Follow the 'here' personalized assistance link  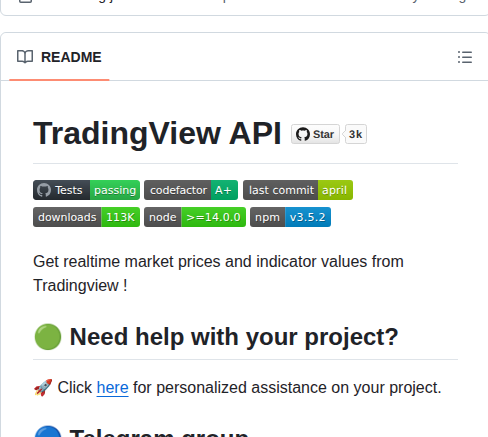click(112, 388)
